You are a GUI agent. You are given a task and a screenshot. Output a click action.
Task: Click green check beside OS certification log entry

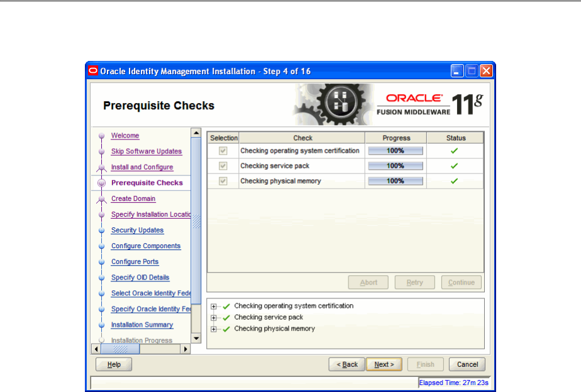click(226, 307)
